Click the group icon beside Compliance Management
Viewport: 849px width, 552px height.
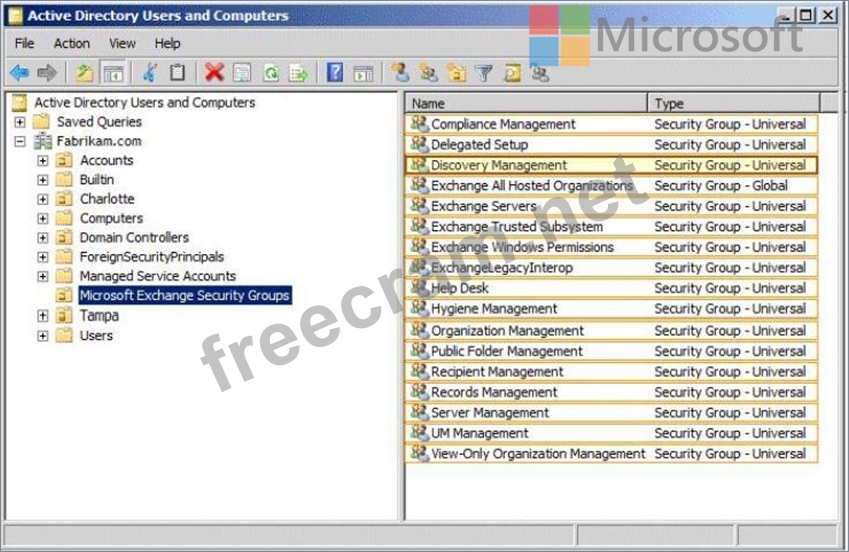click(419, 124)
